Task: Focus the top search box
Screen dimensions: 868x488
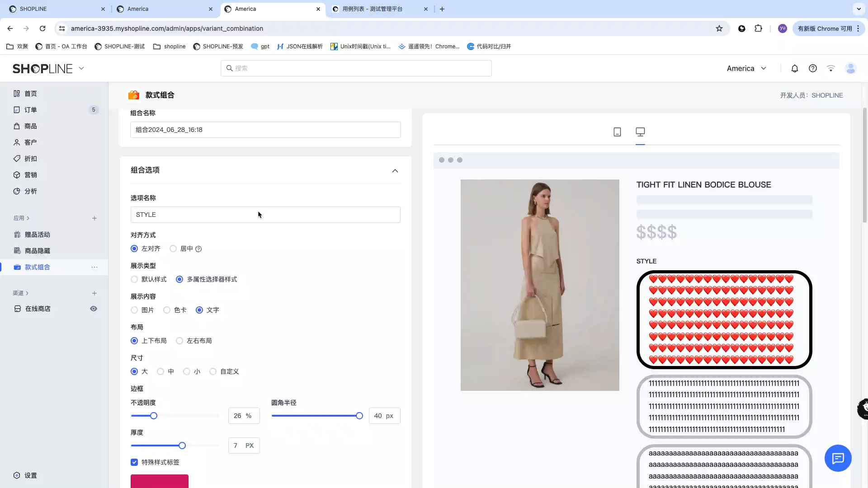Action: [356, 68]
